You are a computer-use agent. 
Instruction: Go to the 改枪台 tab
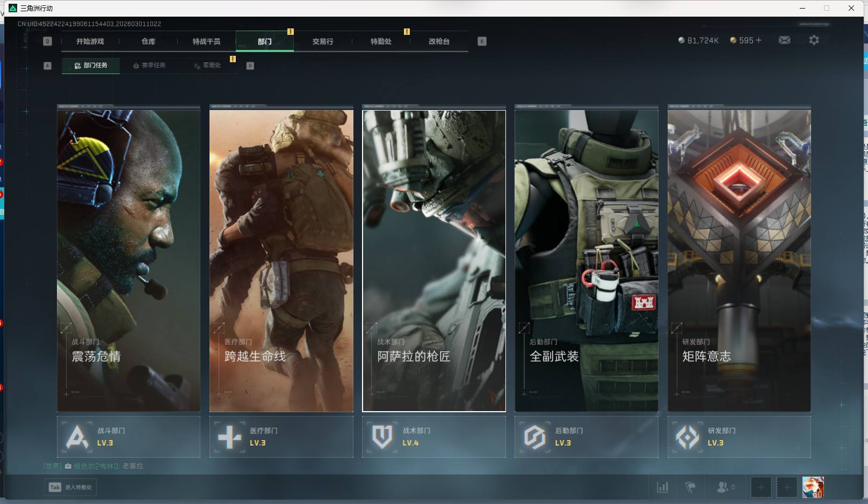click(x=439, y=41)
